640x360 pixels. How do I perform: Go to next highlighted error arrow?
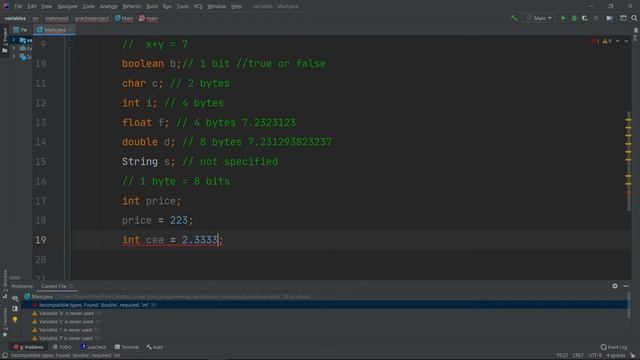pos(626,41)
